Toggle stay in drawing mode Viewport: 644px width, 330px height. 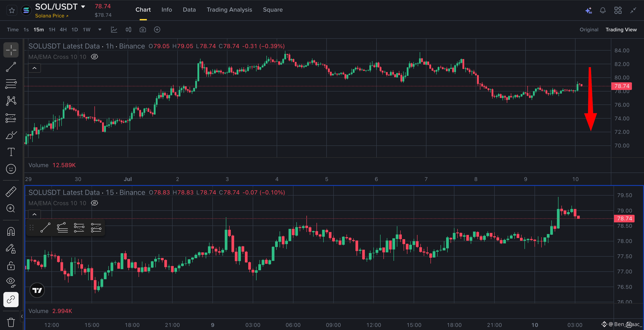pos(11,248)
